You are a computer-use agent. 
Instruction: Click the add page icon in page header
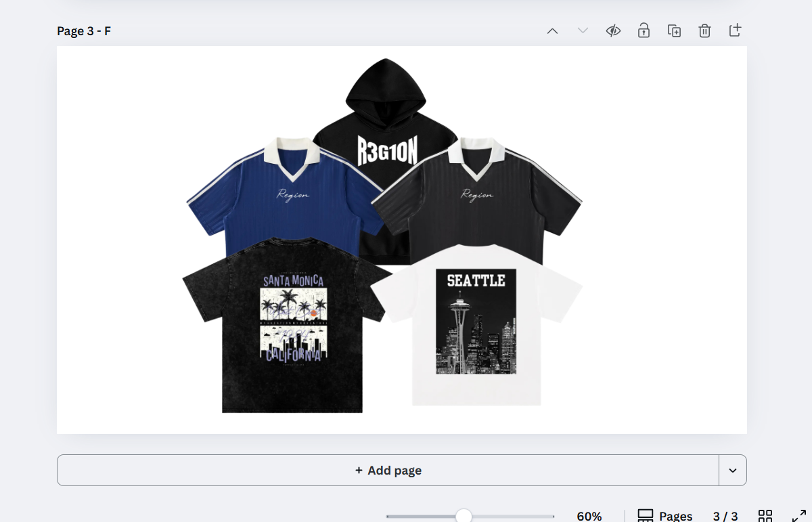point(735,31)
